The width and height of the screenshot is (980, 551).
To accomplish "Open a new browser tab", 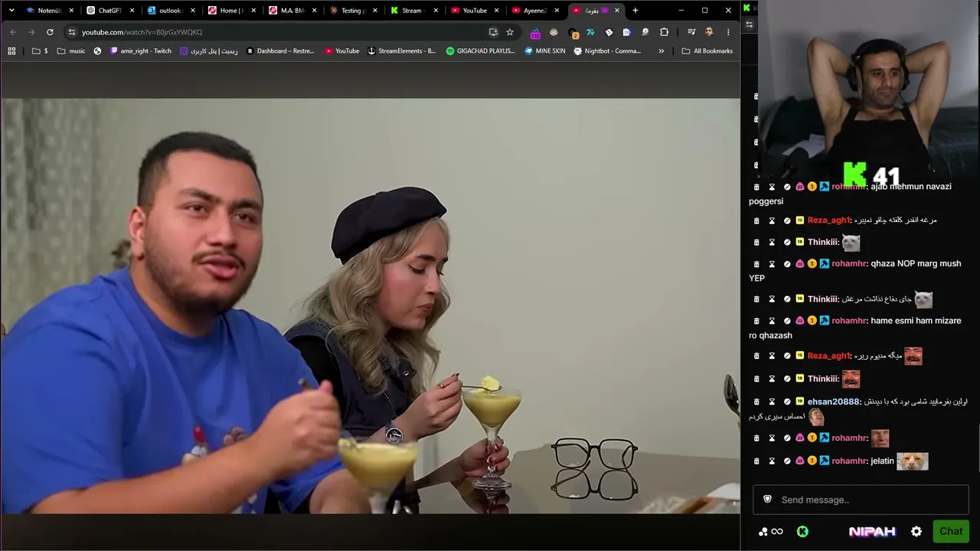I will coord(635,11).
